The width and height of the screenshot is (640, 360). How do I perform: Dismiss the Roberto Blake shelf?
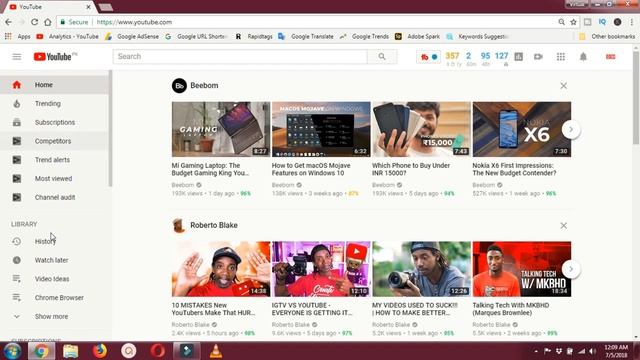(x=564, y=226)
